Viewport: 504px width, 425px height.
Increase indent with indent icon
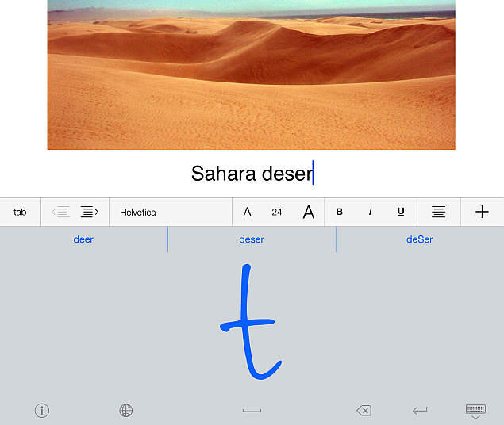90,212
